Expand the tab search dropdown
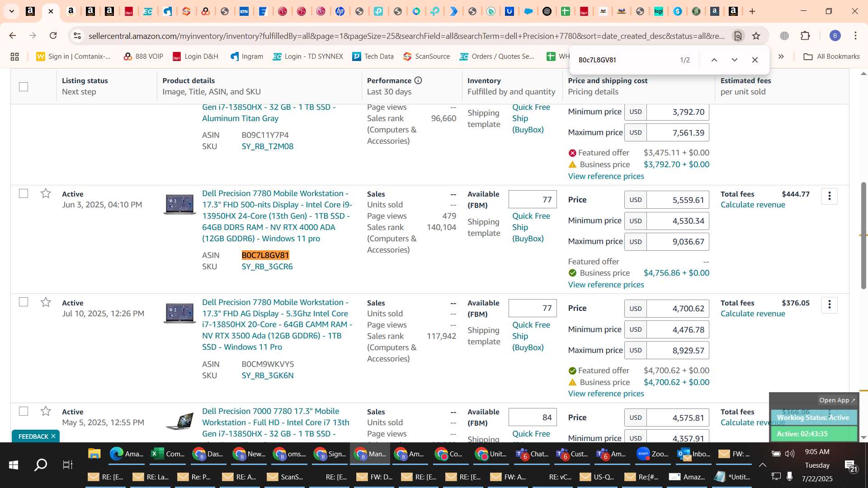 point(11,11)
